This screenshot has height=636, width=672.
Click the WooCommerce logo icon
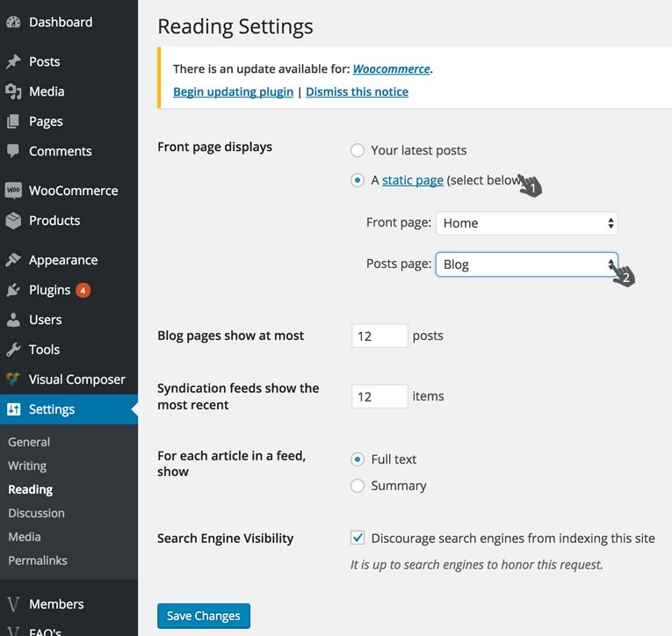pyautogui.click(x=13, y=191)
